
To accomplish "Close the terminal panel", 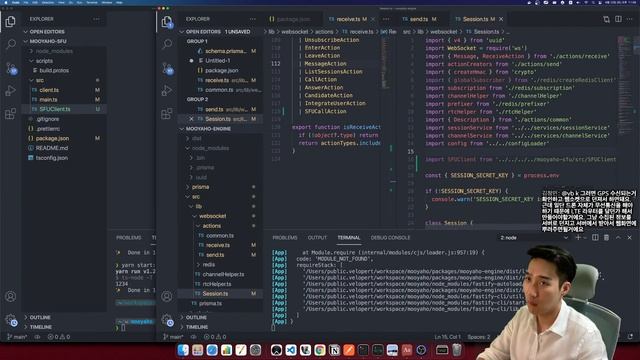I will pyautogui.click(x=629, y=238).
